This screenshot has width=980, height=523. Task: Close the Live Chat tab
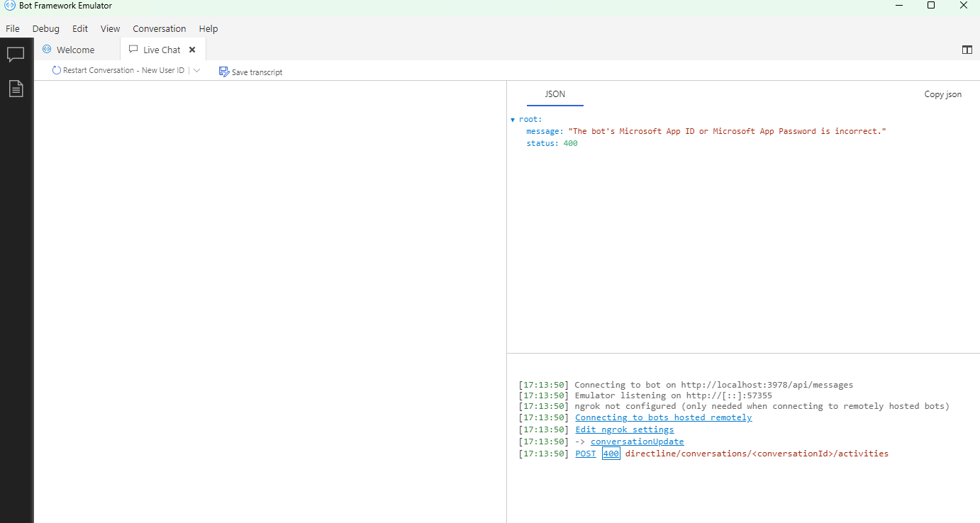pos(192,50)
